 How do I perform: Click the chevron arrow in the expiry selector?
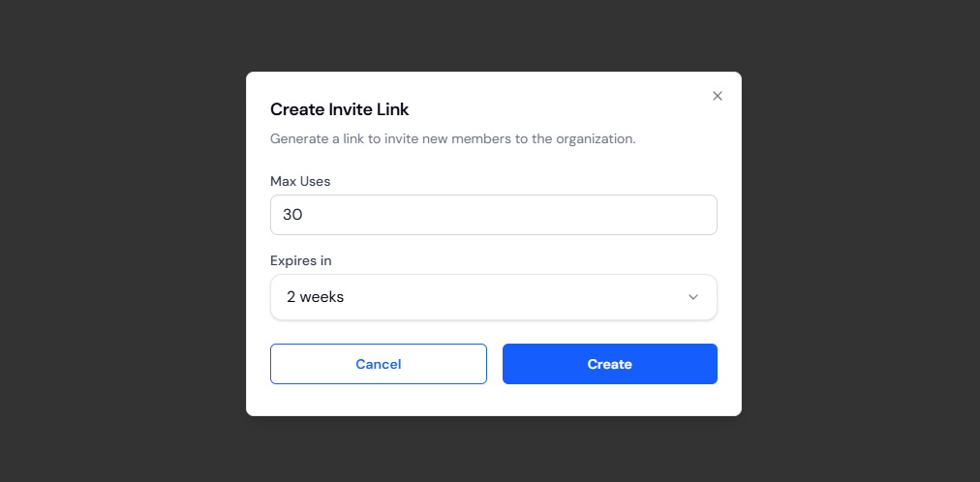pos(693,297)
